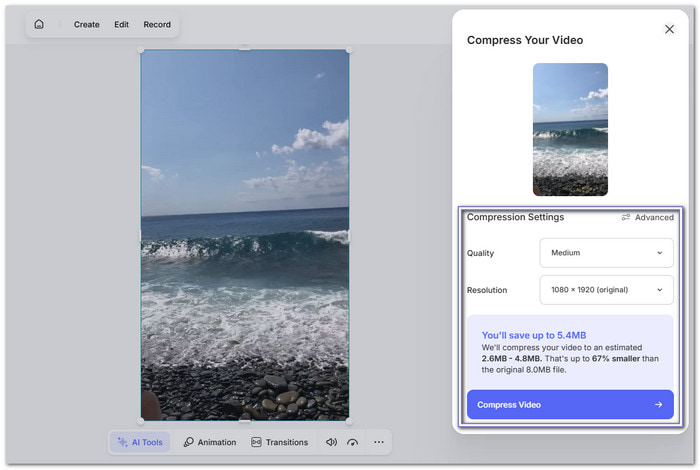This screenshot has height=470, width=700.
Task: Open Advanced compression settings
Action: (x=648, y=217)
